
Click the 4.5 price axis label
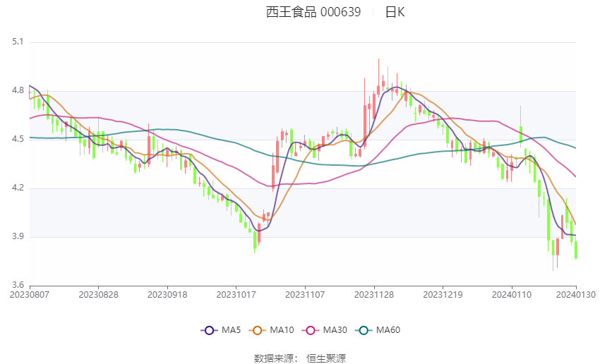(x=18, y=139)
